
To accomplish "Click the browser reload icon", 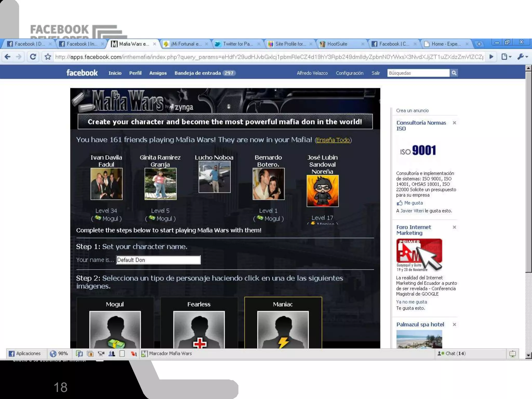I will pyautogui.click(x=33, y=57).
